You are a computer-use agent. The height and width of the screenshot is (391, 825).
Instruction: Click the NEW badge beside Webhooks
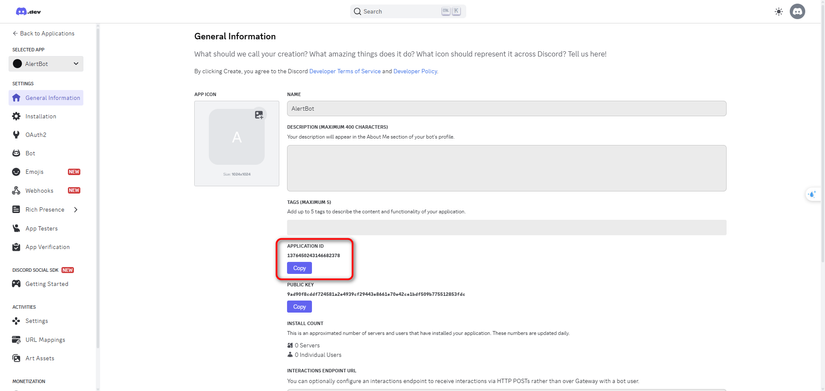coord(74,191)
